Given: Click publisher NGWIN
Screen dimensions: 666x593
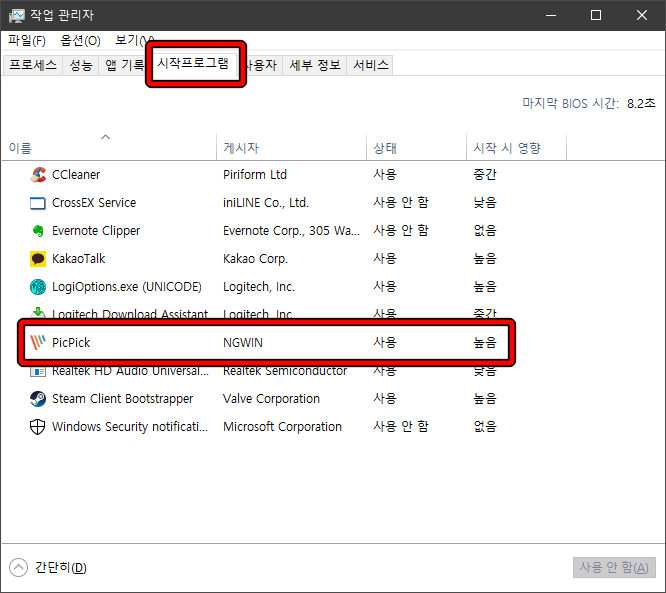Looking at the screenshot, I should tap(243, 342).
